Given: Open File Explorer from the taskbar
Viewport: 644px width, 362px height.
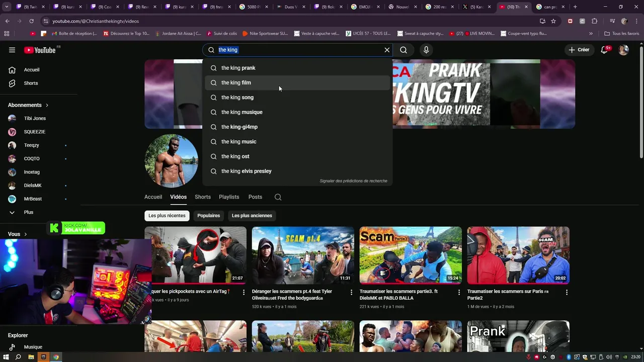Looking at the screenshot, I should click(31, 357).
